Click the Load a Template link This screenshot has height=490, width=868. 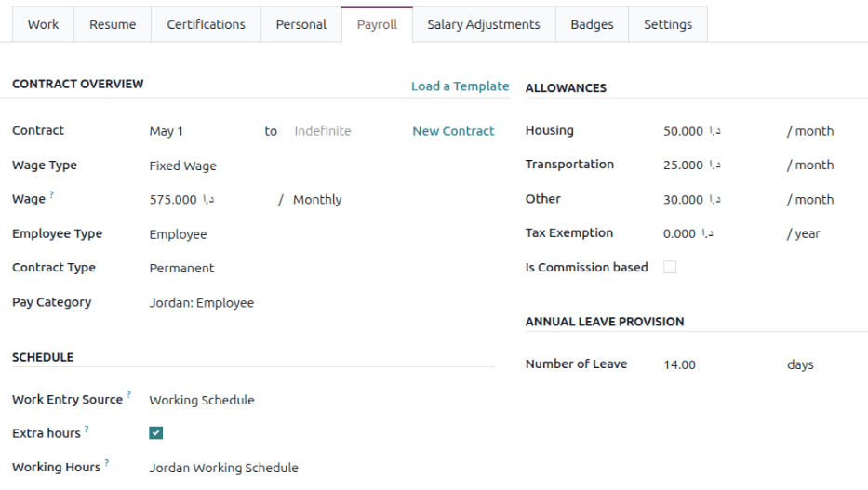[460, 86]
